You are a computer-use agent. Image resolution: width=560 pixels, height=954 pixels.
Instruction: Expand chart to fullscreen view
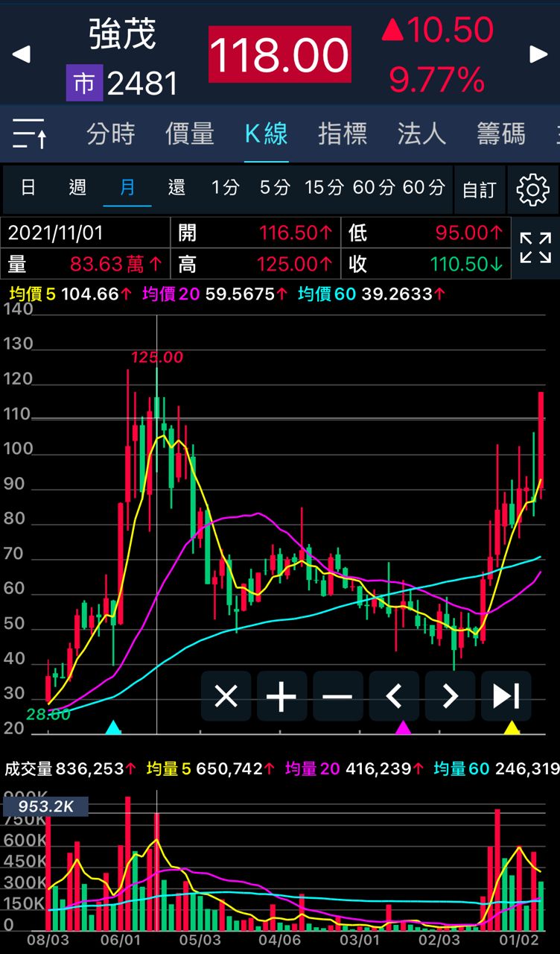(x=535, y=247)
